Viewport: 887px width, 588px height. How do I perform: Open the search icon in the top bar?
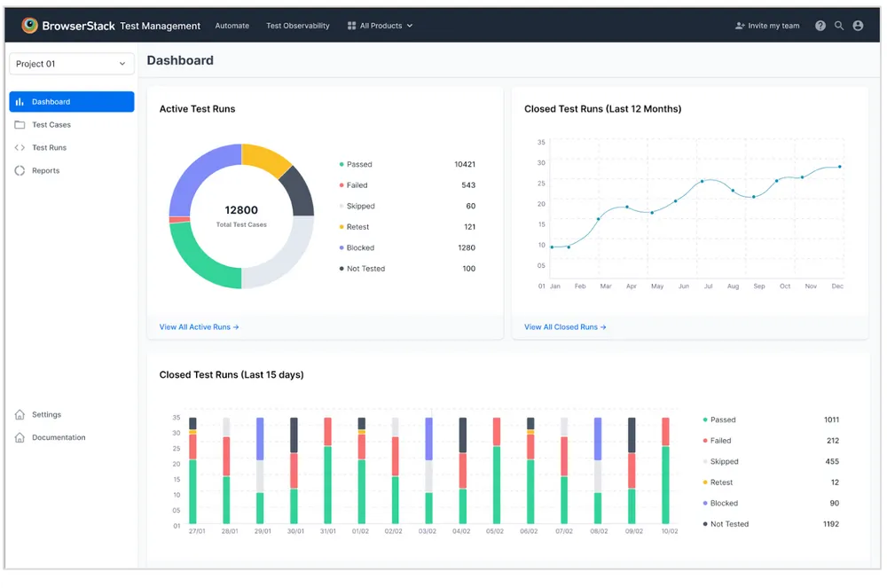click(x=838, y=26)
